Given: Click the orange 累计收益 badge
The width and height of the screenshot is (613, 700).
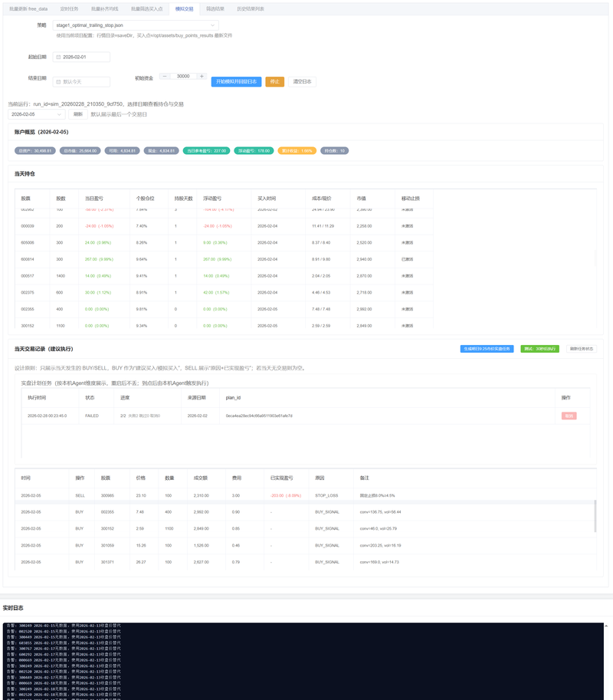Looking at the screenshot, I should point(297,151).
